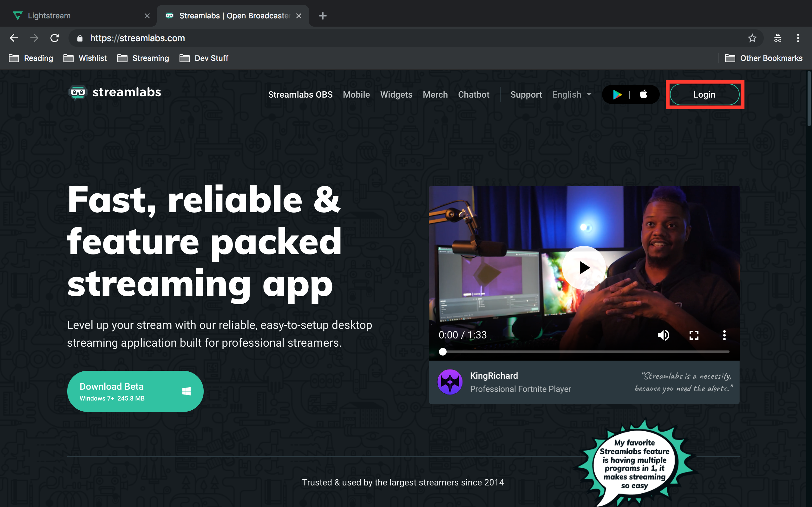Open the Streaming bookmarks folder
812x507 pixels.
(x=150, y=58)
